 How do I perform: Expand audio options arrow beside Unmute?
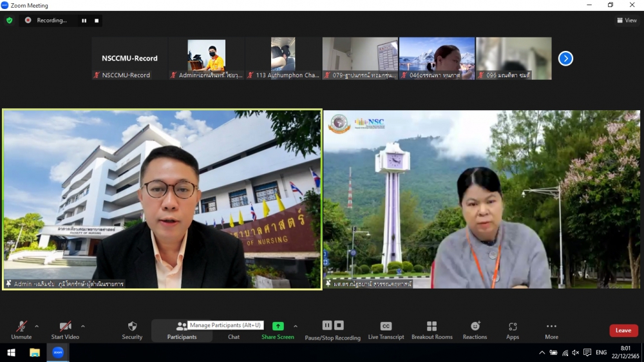click(37, 326)
